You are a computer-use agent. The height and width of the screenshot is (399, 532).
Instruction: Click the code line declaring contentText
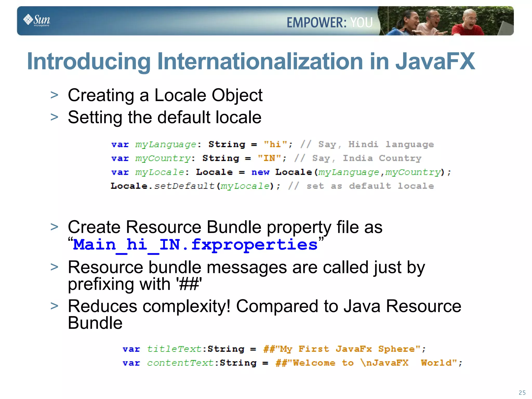coord(292,363)
